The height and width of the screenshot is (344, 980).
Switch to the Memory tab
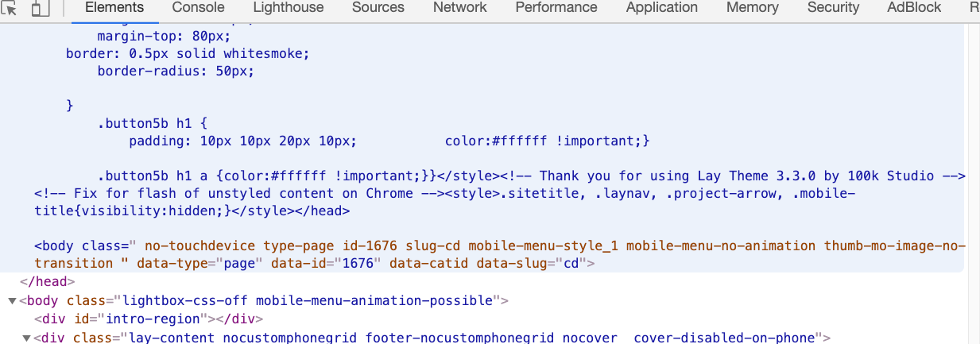click(x=753, y=8)
